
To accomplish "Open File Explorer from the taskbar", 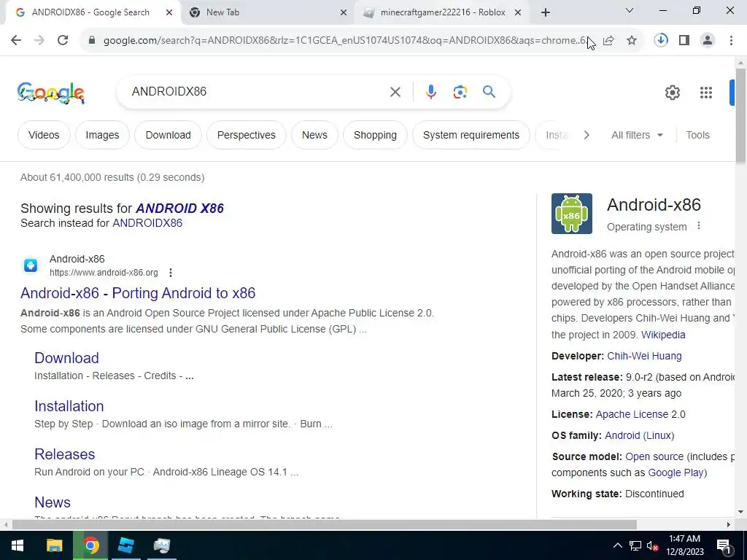I will (54, 545).
